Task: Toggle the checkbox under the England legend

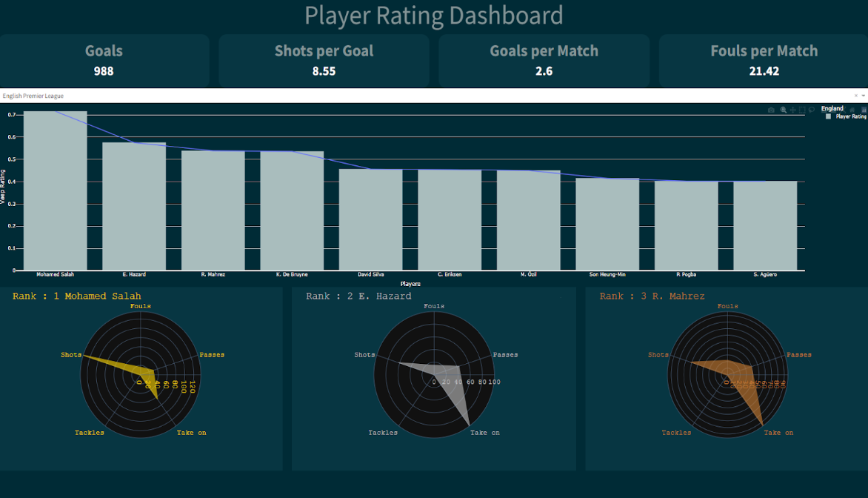Action: pos(828,116)
